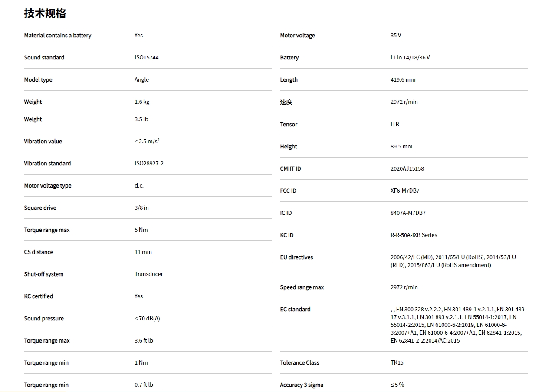Image resolution: width=555 pixels, height=392 pixels.
Task: Click the 技术规格 heading
Action: click(45, 13)
